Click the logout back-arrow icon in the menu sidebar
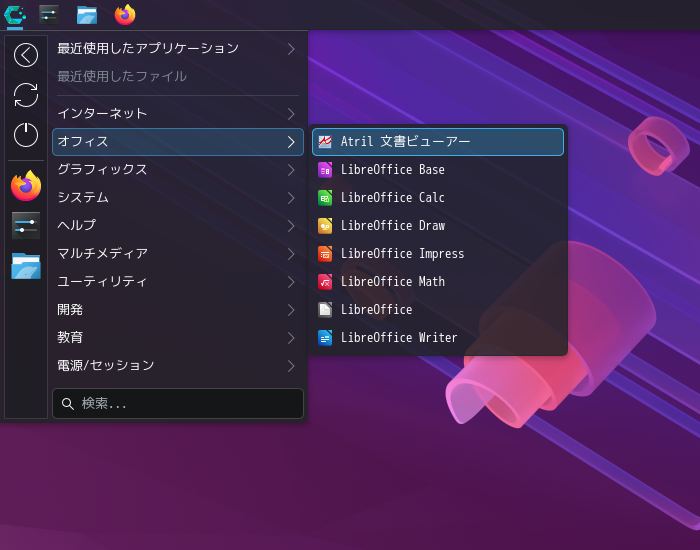 [26, 55]
